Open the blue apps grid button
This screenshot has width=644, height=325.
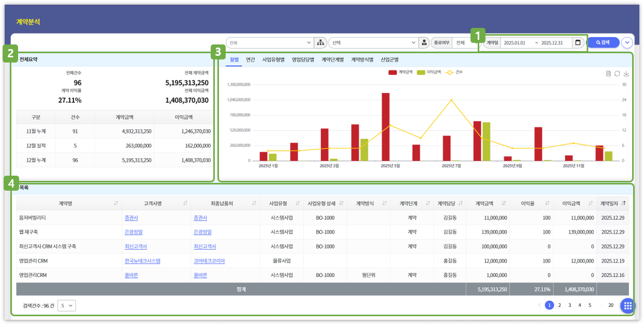(x=628, y=306)
